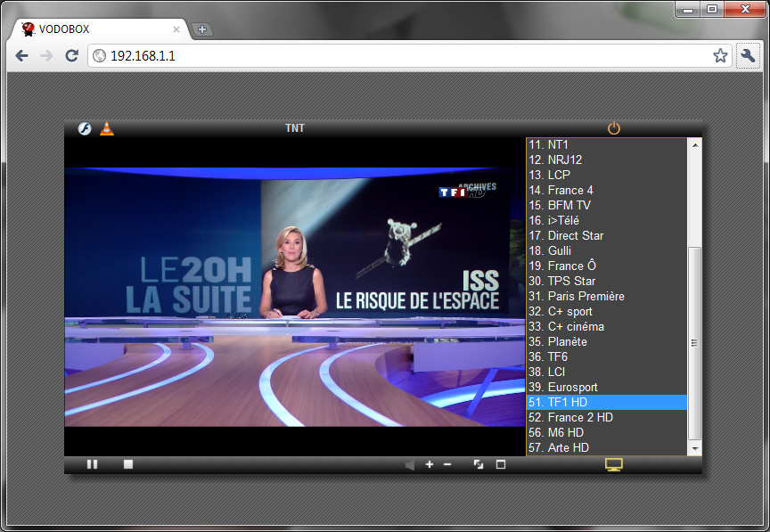The height and width of the screenshot is (532, 770).
Task: Go back in browser history
Action: tap(21, 56)
